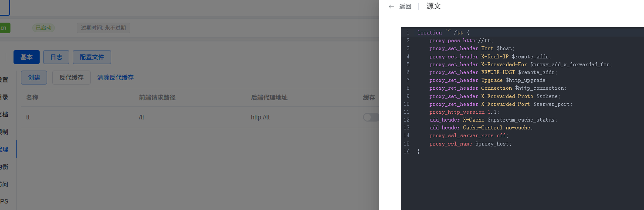Click the proxy_http_version 1.1 line
Image resolution: width=644 pixels, height=210 pixels.
(x=464, y=112)
